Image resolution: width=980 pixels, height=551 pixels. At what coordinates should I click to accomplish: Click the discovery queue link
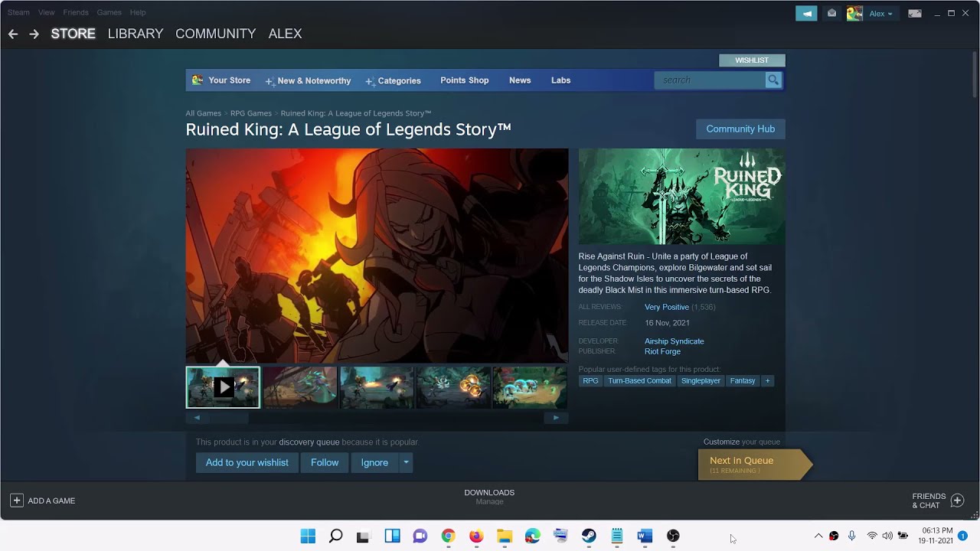tap(309, 442)
